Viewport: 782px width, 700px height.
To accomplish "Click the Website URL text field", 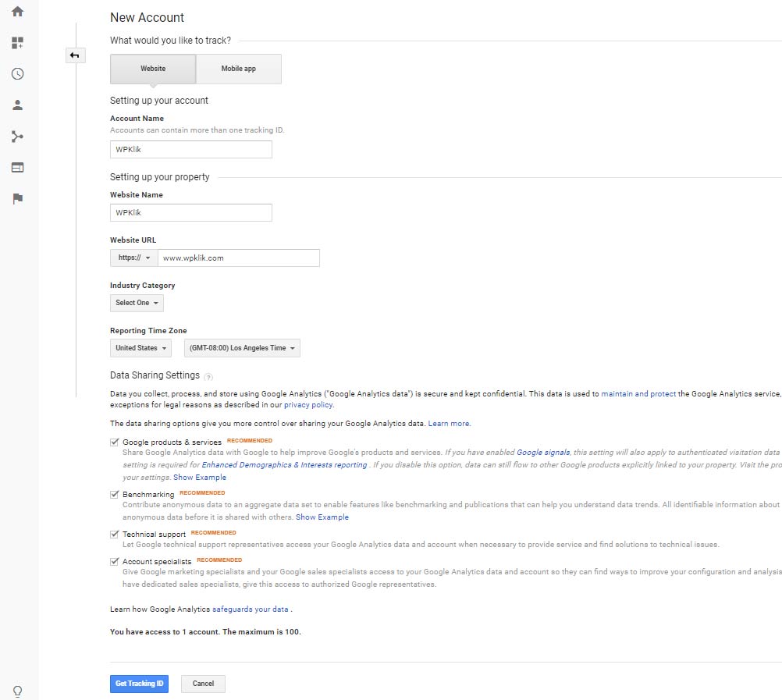I will click(x=238, y=258).
